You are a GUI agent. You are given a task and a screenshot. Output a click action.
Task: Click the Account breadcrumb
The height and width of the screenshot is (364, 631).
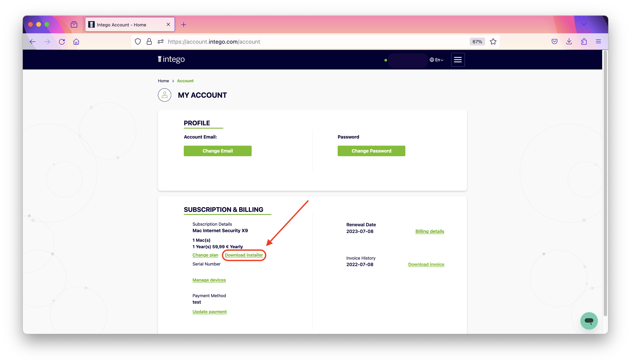tap(185, 81)
